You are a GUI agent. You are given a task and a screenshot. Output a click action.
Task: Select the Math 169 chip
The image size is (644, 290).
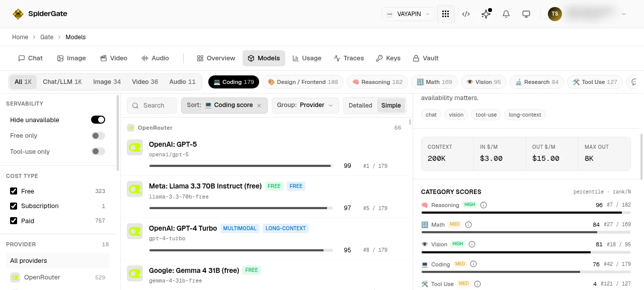pos(434,82)
